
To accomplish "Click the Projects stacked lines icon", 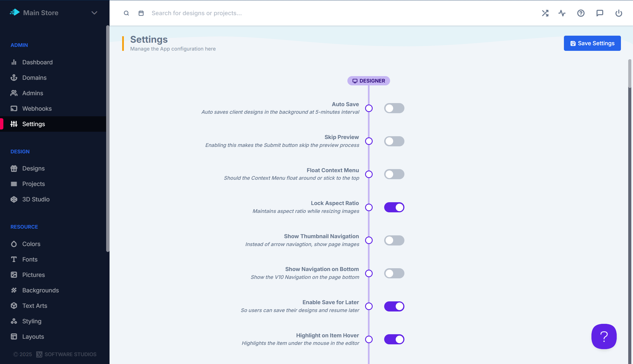I will click(14, 184).
